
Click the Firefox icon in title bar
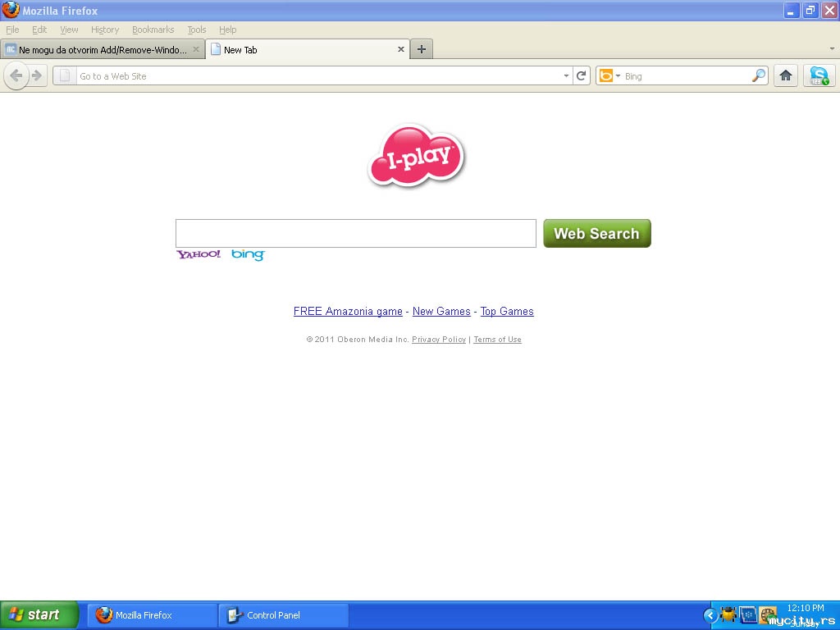click(10, 10)
